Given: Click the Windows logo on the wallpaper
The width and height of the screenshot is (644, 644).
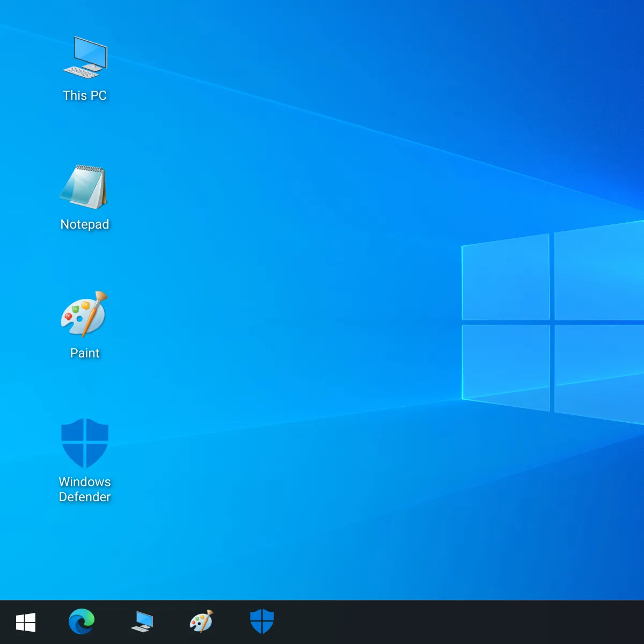Looking at the screenshot, I should (x=552, y=322).
